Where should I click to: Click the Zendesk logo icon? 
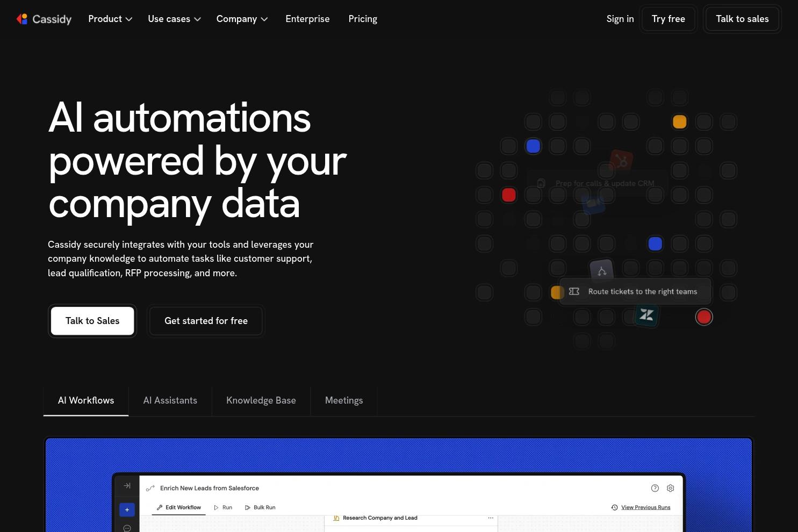pos(646,315)
